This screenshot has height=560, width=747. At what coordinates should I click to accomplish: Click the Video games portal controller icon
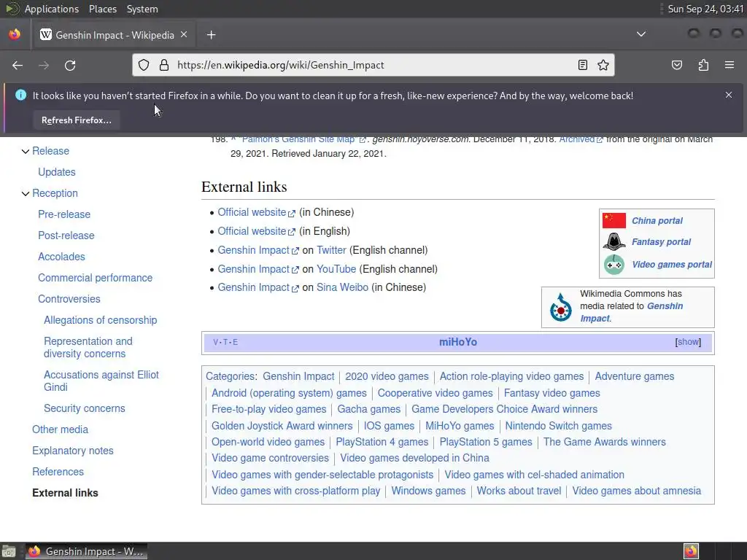[614, 265]
